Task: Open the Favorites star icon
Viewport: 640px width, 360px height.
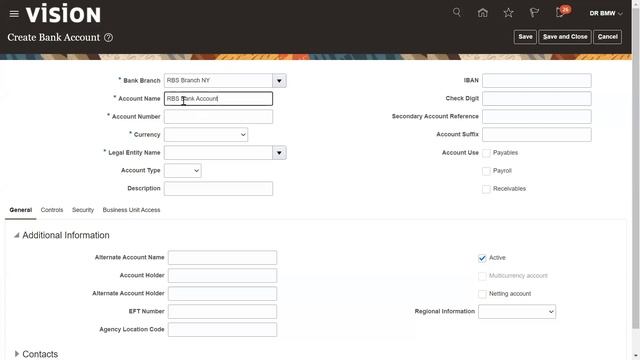Action: tap(508, 13)
